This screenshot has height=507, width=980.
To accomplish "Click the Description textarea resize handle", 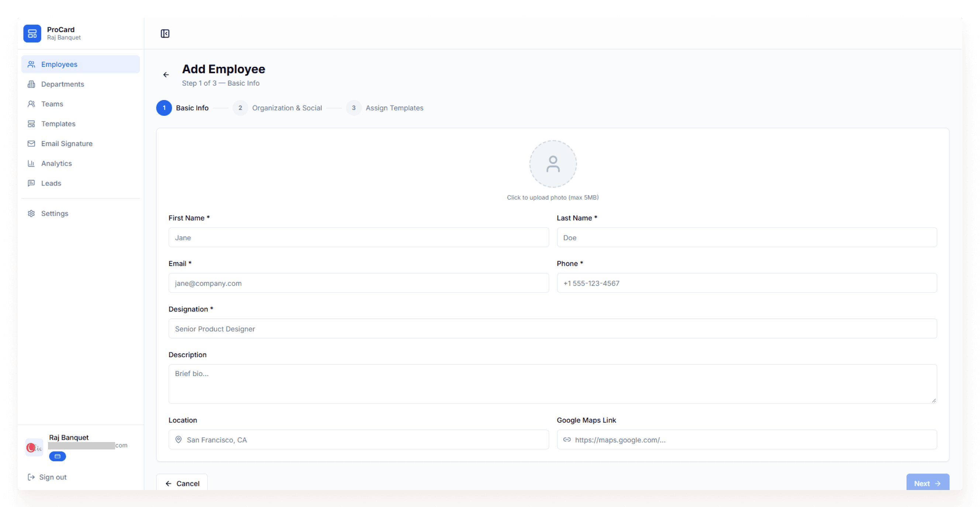I will coord(934,400).
